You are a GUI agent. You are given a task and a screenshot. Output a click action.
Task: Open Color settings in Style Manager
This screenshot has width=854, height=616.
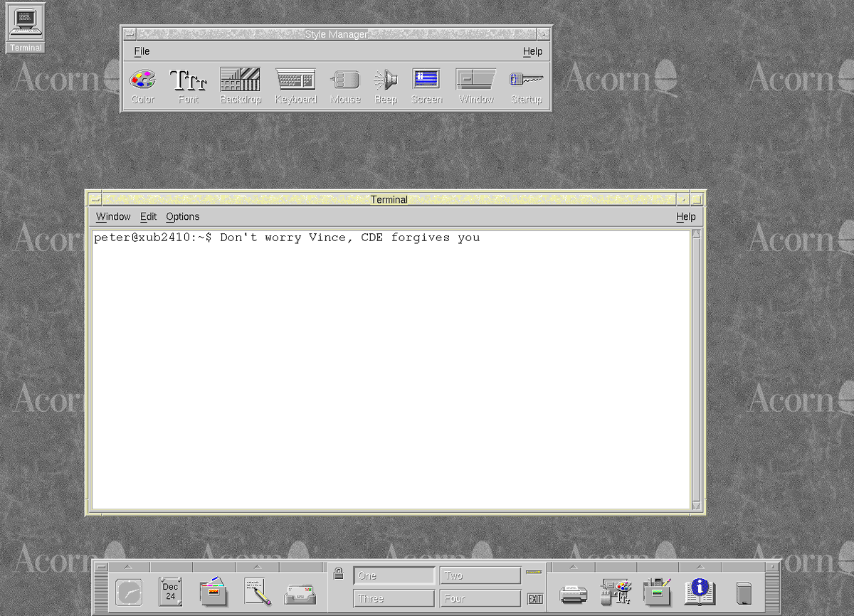pyautogui.click(x=142, y=86)
